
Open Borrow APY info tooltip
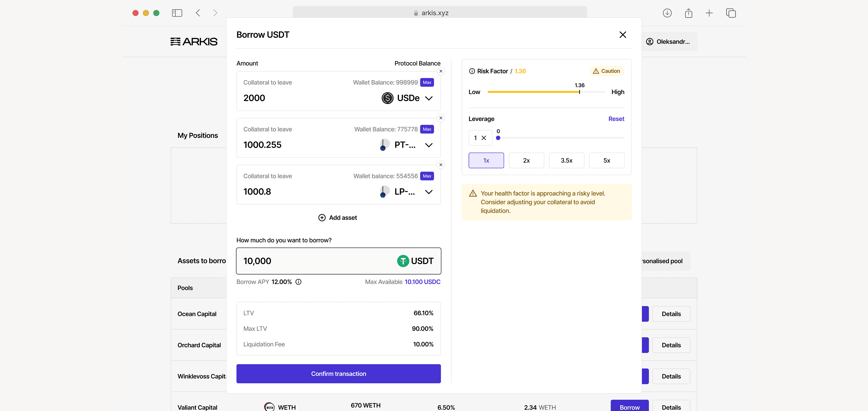[x=299, y=282]
